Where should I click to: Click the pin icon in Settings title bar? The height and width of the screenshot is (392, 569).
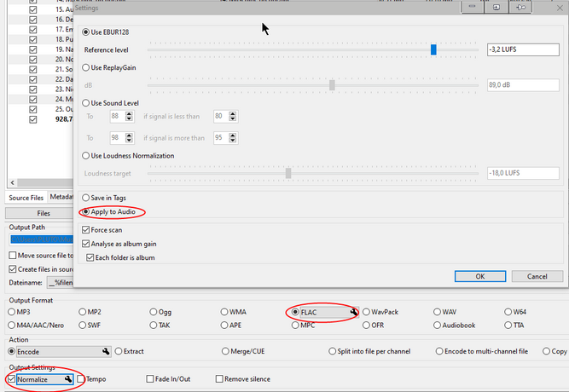(520, 8)
